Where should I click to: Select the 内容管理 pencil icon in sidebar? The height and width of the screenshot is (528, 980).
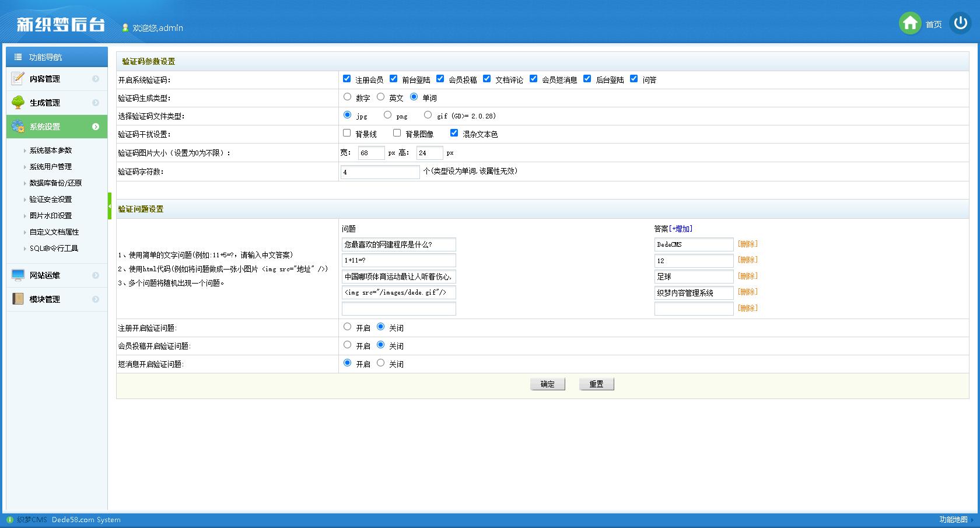coord(17,78)
